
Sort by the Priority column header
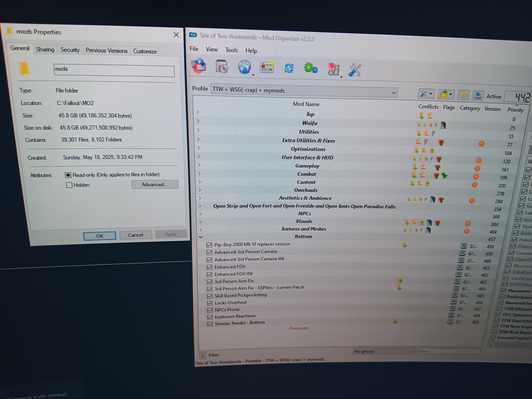(515, 110)
